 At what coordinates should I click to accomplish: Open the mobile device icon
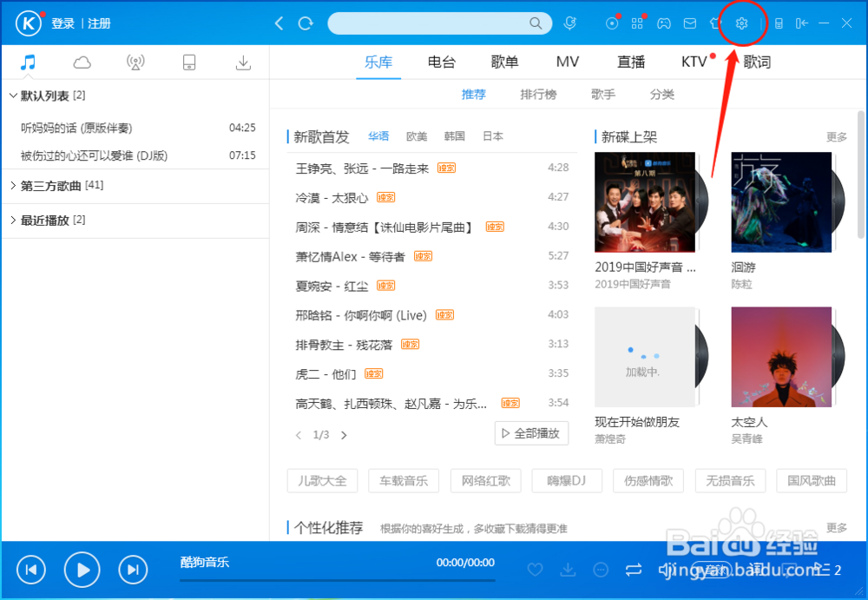189,62
